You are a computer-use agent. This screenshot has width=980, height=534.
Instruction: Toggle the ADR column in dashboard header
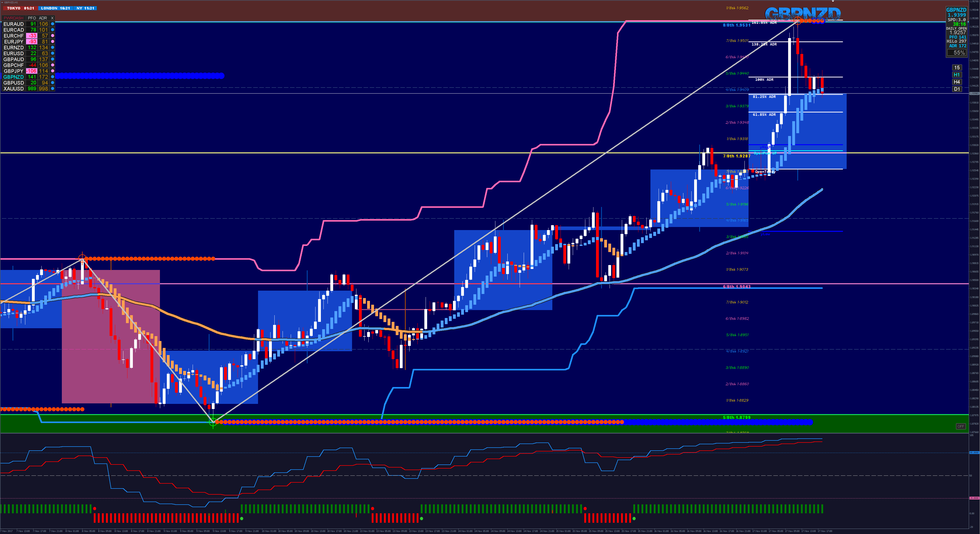pyautogui.click(x=43, y=18)
